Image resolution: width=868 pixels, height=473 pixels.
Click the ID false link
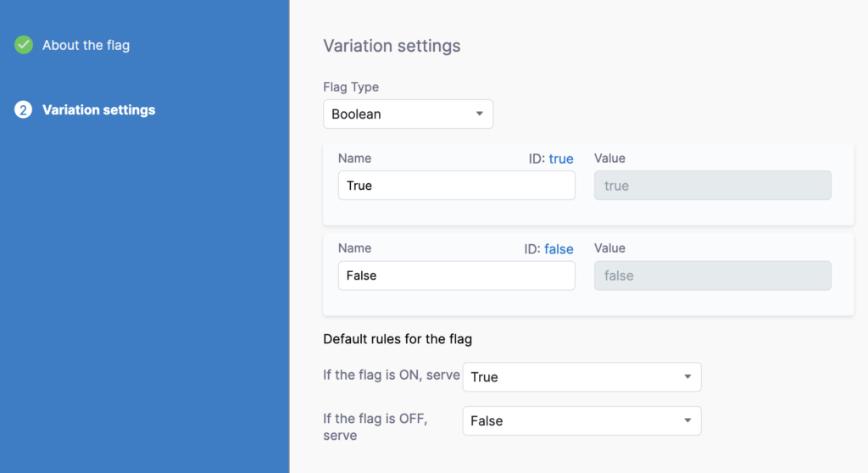559,249
